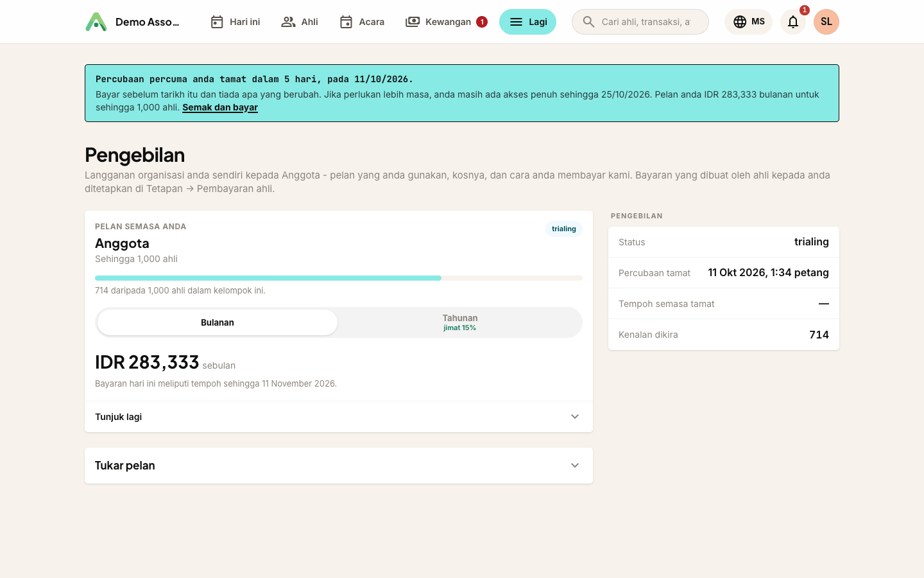This screenshot has width=924, height=578.
Task: Click the member usage progress bar
Action: (x=339, y=278)
